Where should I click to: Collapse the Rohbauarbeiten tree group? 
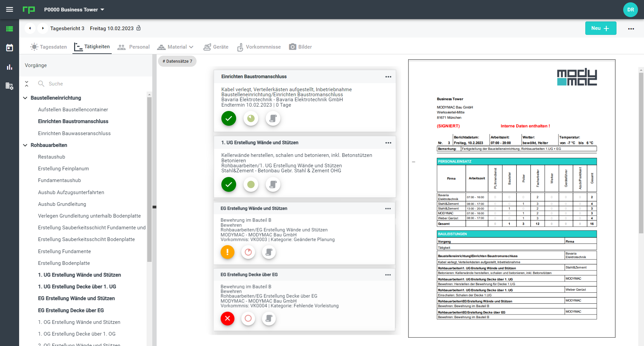(25, 145)
